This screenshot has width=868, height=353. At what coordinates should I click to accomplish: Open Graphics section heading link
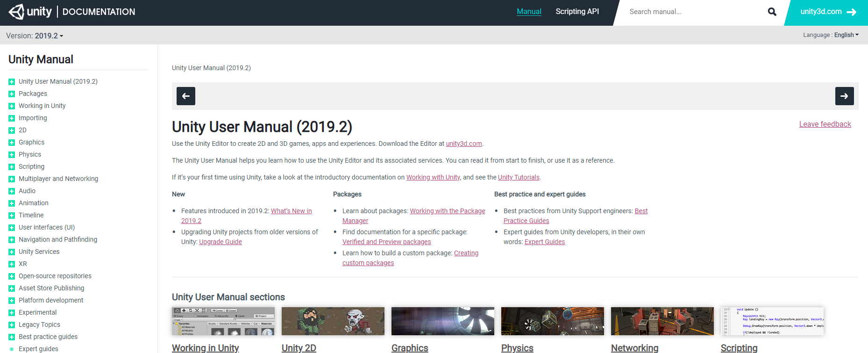click(410, 348)
